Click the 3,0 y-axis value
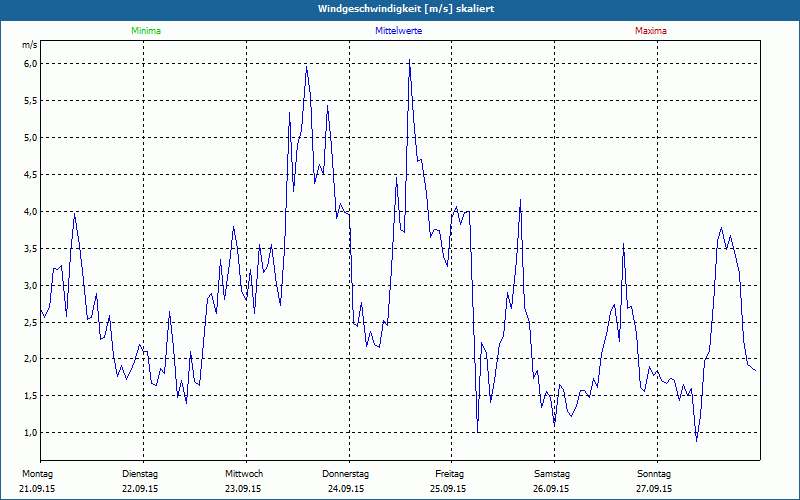This screenshot has width=800, height=500. (x=31, y=285)
